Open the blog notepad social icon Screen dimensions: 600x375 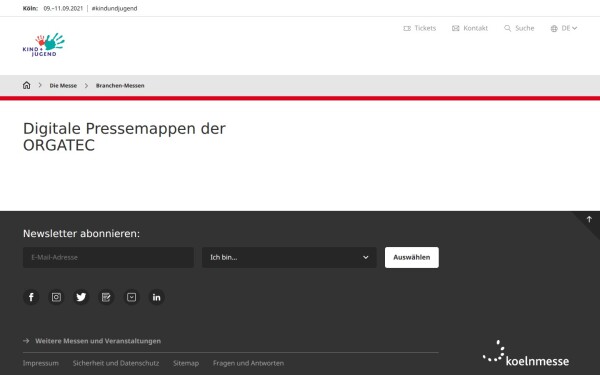106,297
